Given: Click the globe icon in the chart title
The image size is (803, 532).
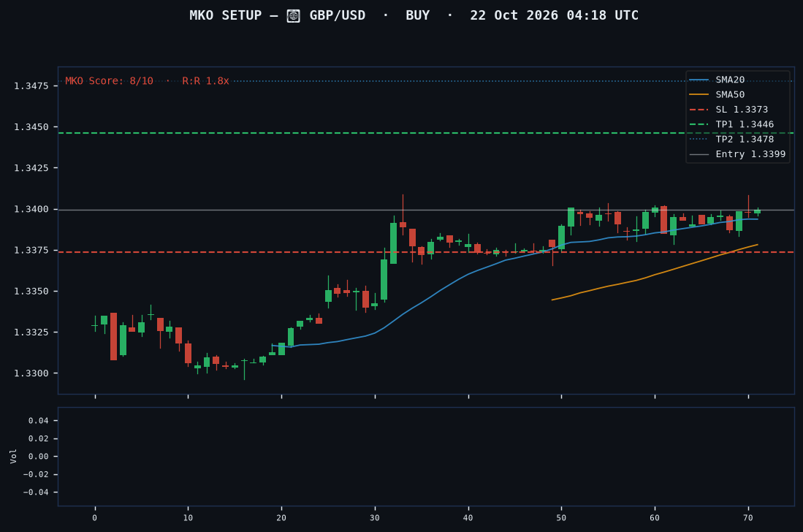Looking at the screenshot, I should click(293, 16).
